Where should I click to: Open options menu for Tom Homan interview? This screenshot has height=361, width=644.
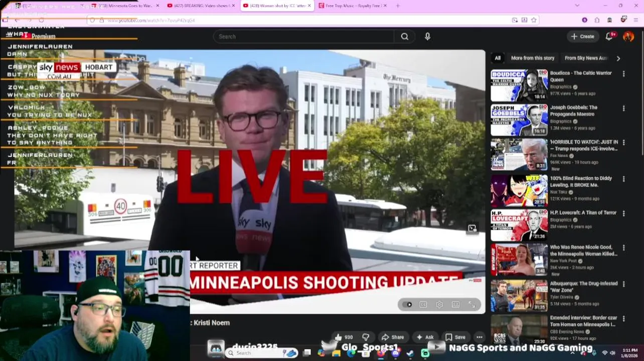(x=623, y=319)
